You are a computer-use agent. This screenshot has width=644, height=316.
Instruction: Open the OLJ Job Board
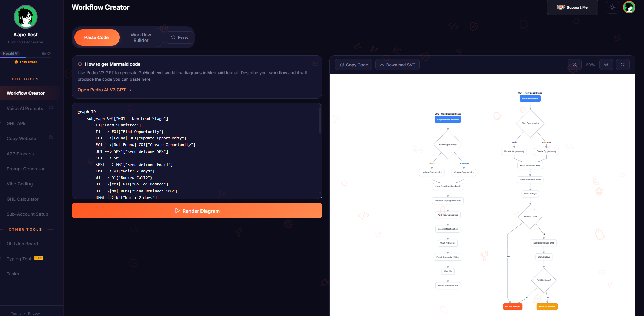click(22, 244)
